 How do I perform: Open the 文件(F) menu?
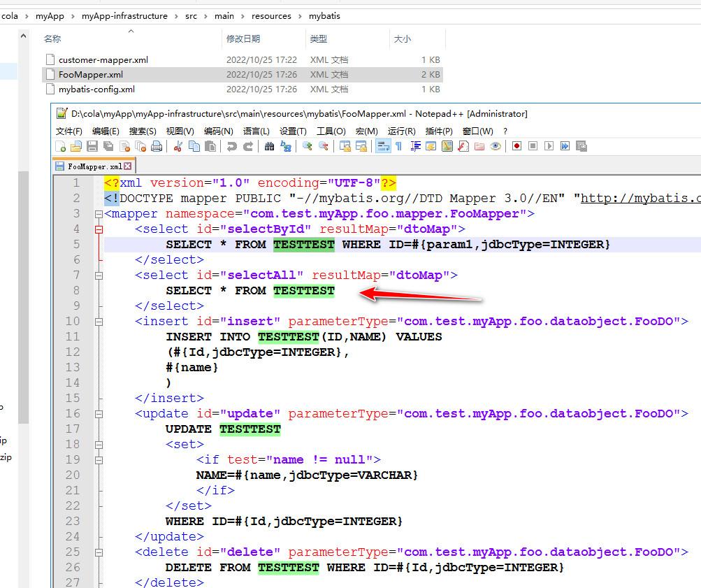click(x=69, y=131)
